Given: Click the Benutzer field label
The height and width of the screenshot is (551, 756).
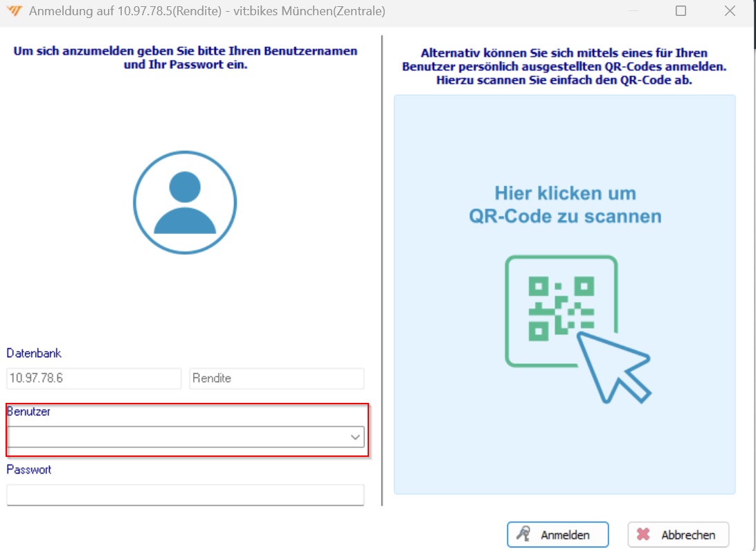Looking at the screenshot, I should tap(28, 411).
